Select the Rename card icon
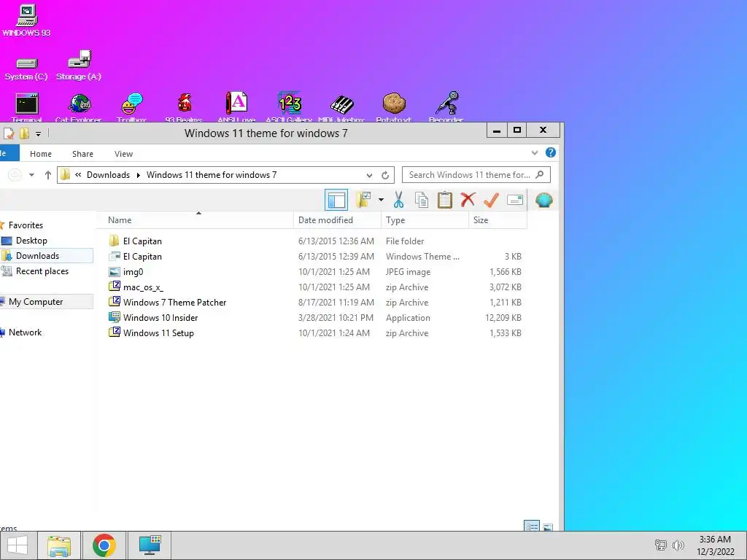747x560 pixels. (x=514, y=200)
